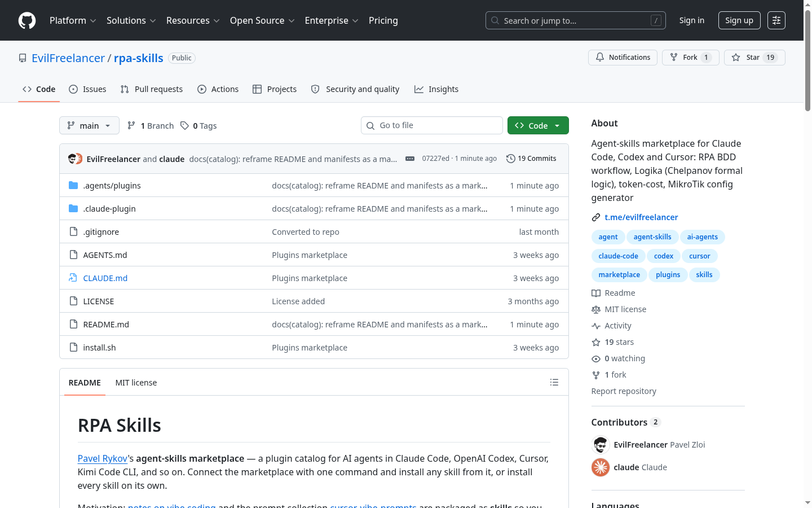Click the cursor topic tag
The image size is (812, 508).
pyautogui.click(x=700, y=256)
